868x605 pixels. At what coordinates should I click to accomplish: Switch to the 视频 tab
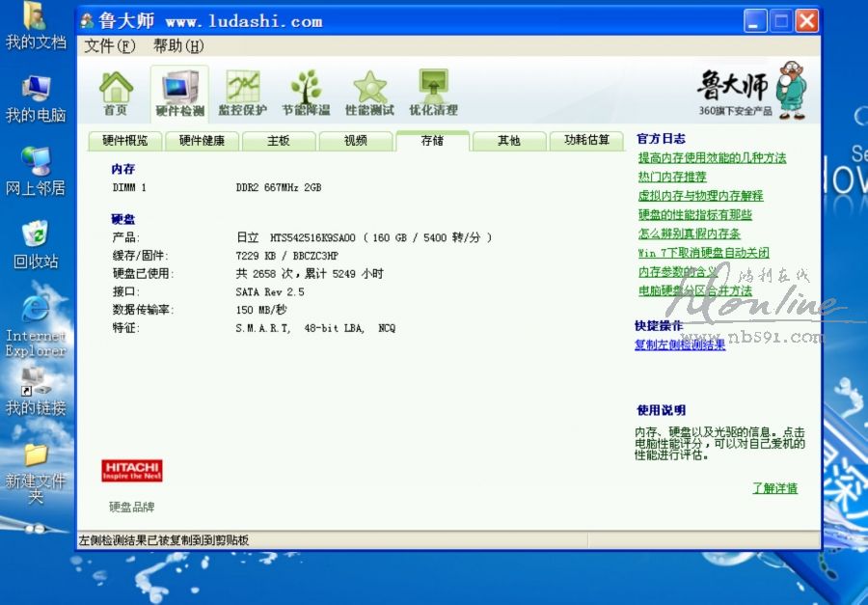point(355,141)
